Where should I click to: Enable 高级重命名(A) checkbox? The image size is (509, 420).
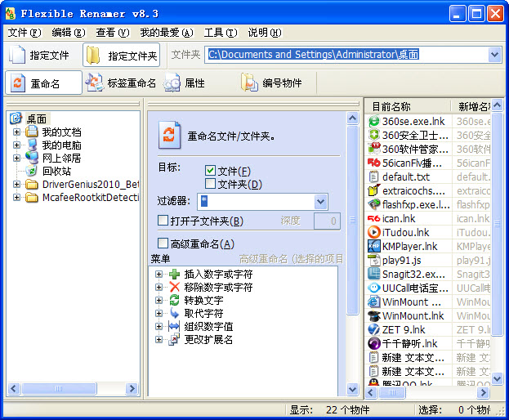(163, 244)
